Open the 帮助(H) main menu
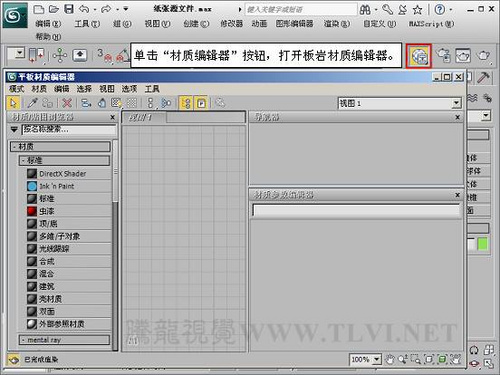Screen dimensions: 500x375 click(x=48, y=37)
